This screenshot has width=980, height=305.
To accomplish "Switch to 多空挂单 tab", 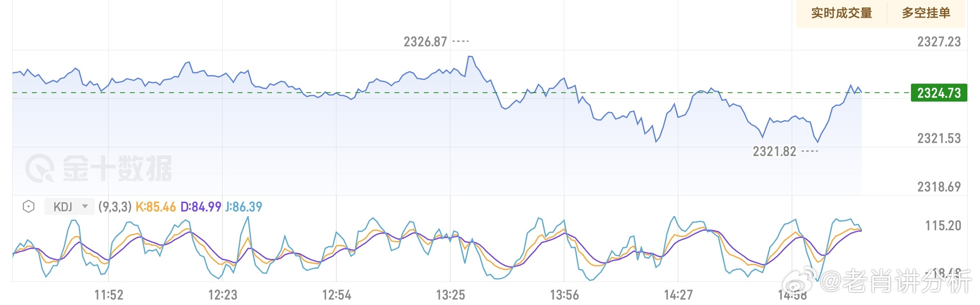I will click(x=926, y=13).
